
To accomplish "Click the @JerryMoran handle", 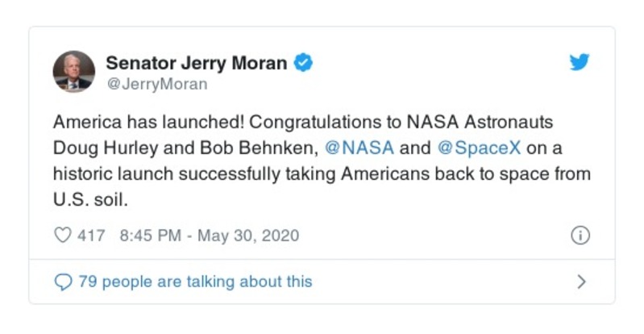I will (x=156, y=84).
